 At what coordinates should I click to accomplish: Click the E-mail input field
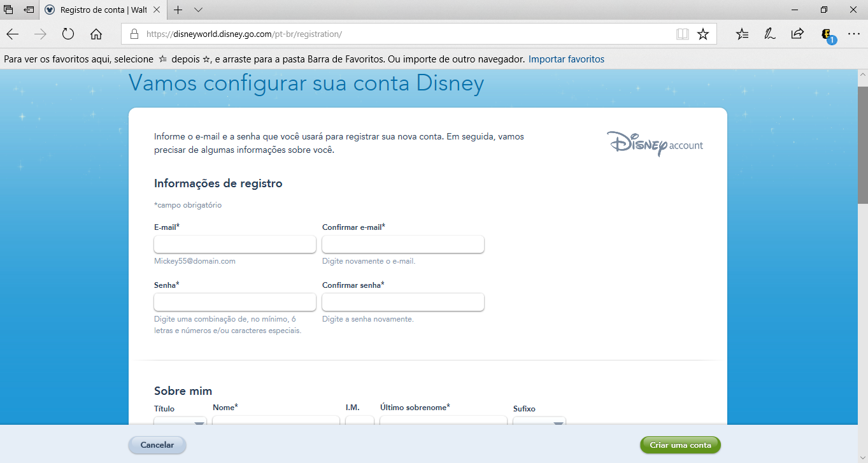click(235, 245)
